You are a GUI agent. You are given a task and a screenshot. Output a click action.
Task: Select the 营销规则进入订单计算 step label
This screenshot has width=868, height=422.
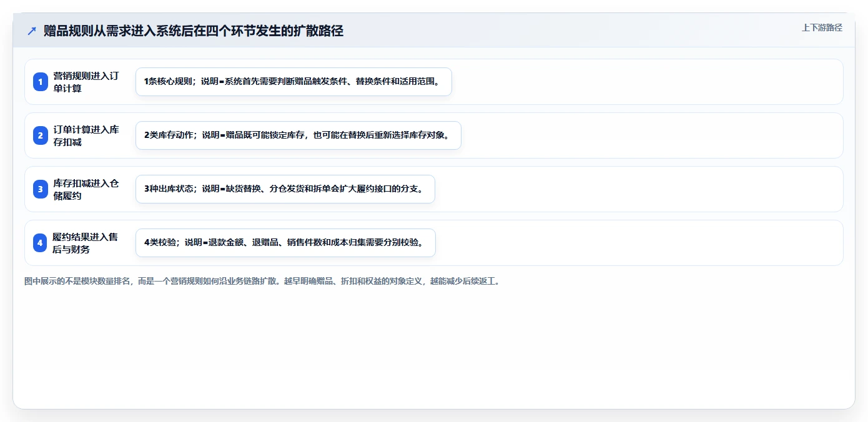point(86,82)
